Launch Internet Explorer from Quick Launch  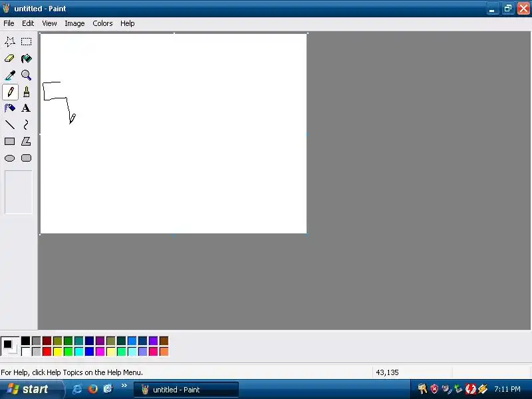pyautogui.click(x=77, y=389)
